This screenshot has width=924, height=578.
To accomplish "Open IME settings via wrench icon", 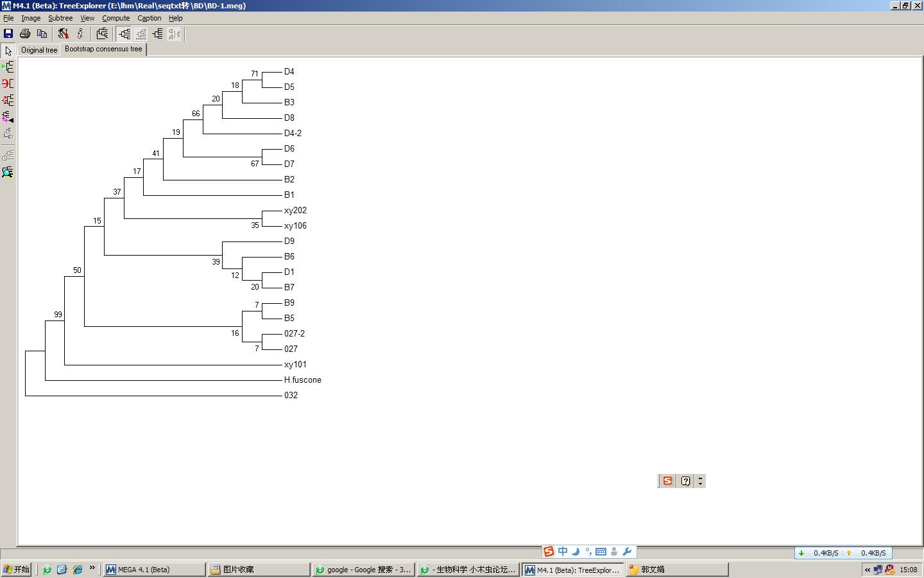I will pos(627,552).
